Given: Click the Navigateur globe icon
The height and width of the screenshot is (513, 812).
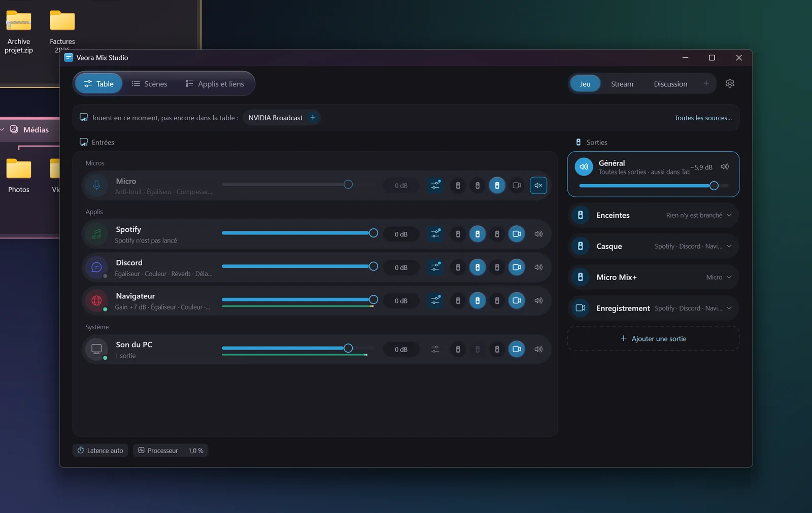Looking at the screenshot, I should pyautogui.click(x=96, y=301).
